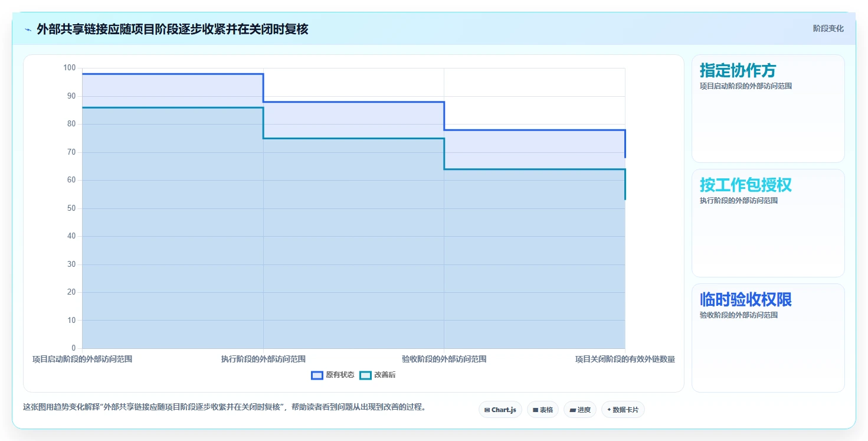Click the y-axis value 100
Image resolution: width=868 pixels, height=441 pixels.
pyautogui.click(x=70, y=68)
